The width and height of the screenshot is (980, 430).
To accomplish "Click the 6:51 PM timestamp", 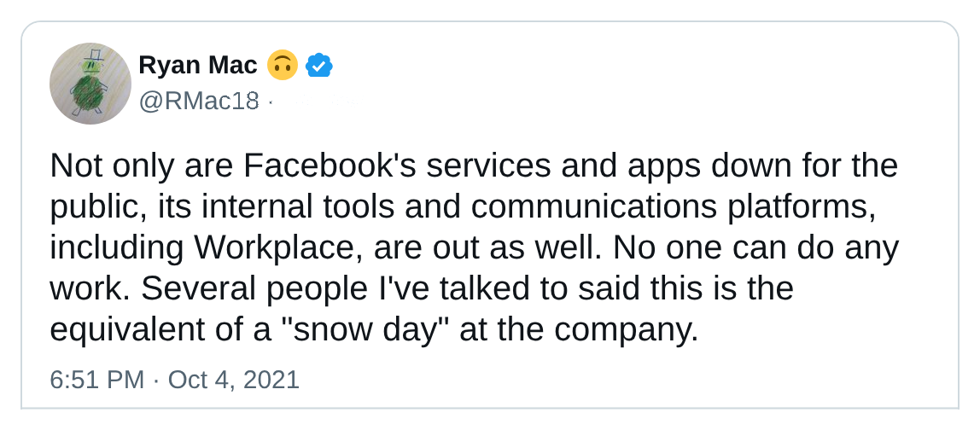I will pos(96,380).
